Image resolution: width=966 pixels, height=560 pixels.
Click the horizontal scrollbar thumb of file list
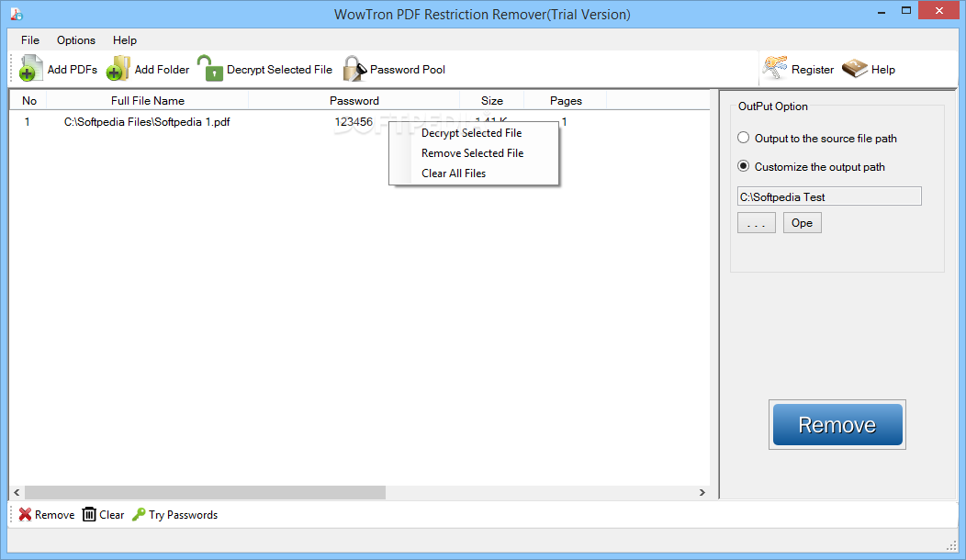205,492
